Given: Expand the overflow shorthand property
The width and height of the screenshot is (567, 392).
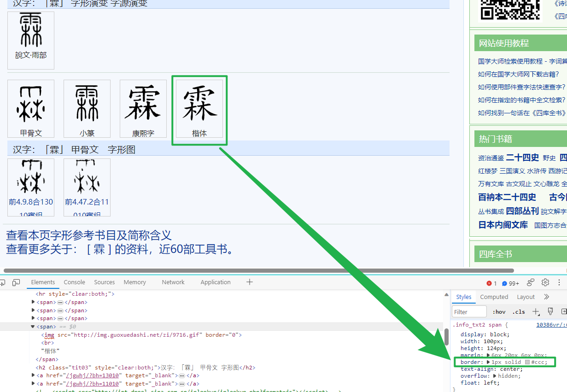Looking at the screenshot, I should [495, 376].
